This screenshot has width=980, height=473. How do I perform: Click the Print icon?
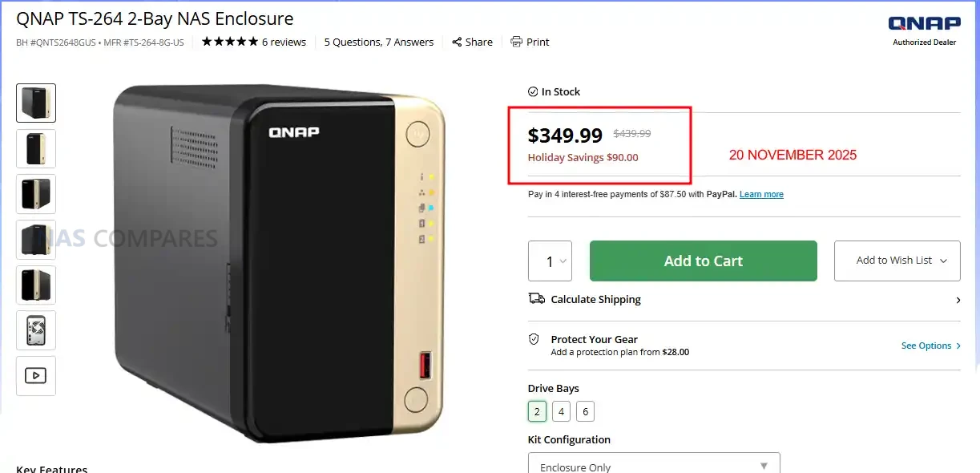coord(517,42)
